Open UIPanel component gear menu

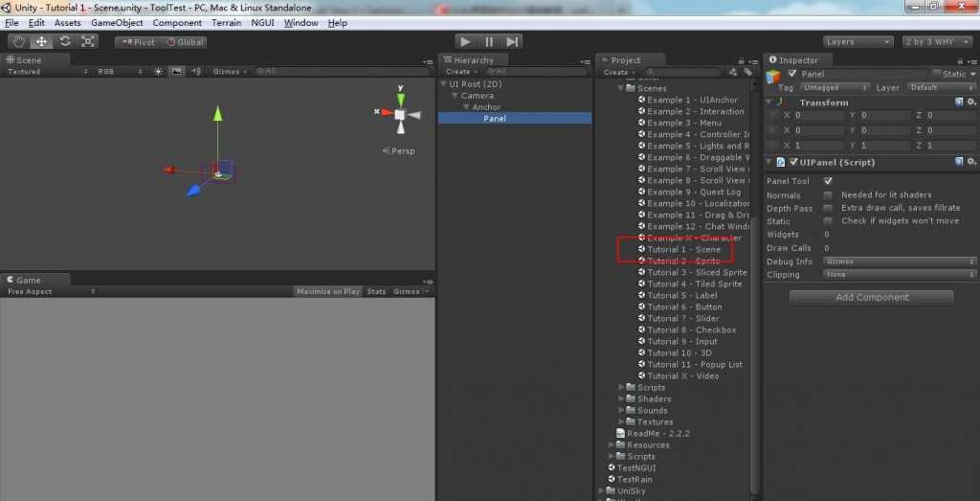click(x=971, y=162)
